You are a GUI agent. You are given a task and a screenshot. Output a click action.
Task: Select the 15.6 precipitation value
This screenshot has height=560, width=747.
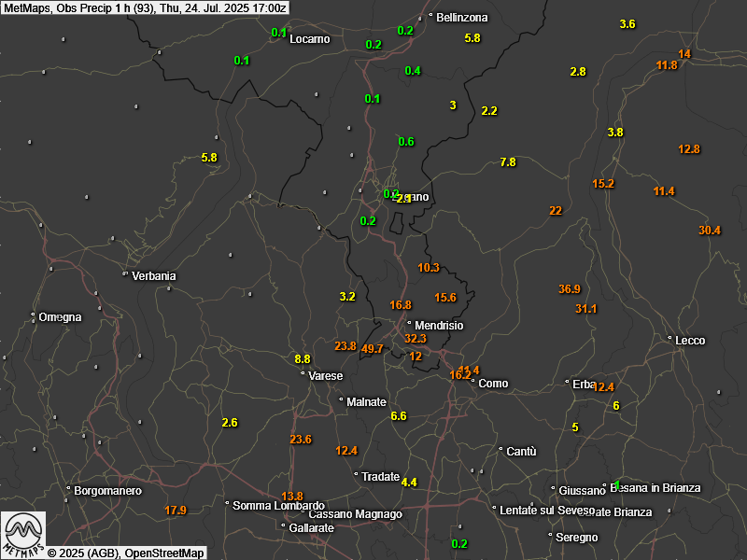coord(445,298)
